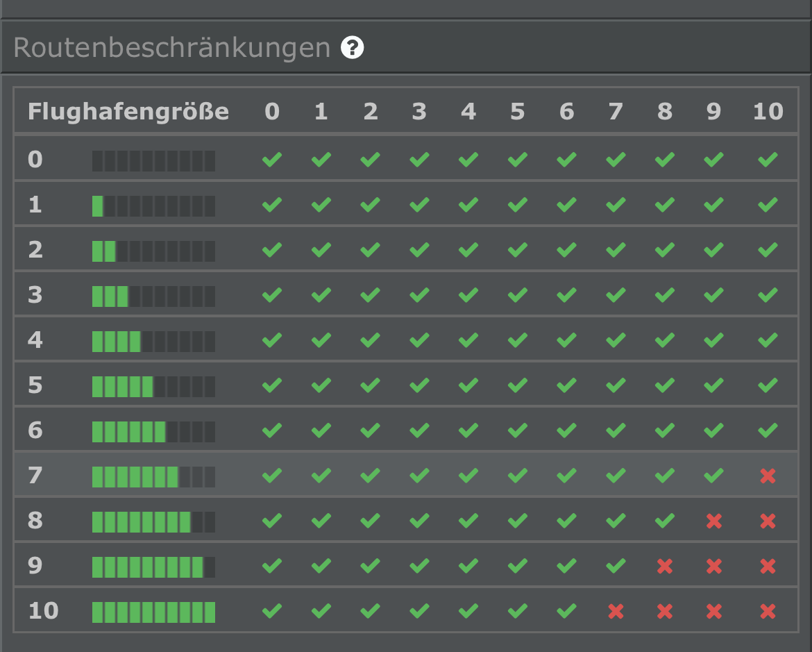The height and width of the screenshot is (652, 812).
Task: Click the red X in row 8, column 9
Action: (x=714, y=521)
